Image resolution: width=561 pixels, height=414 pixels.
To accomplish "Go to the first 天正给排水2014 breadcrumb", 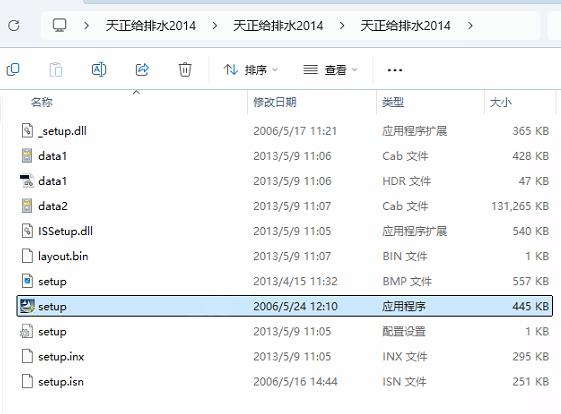I will [x=151, y=25].
